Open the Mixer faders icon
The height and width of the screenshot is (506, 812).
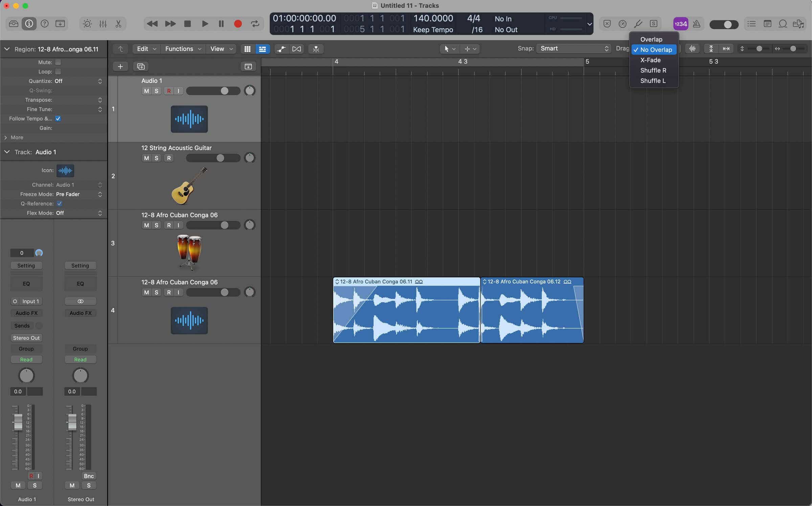coord(103,24)
